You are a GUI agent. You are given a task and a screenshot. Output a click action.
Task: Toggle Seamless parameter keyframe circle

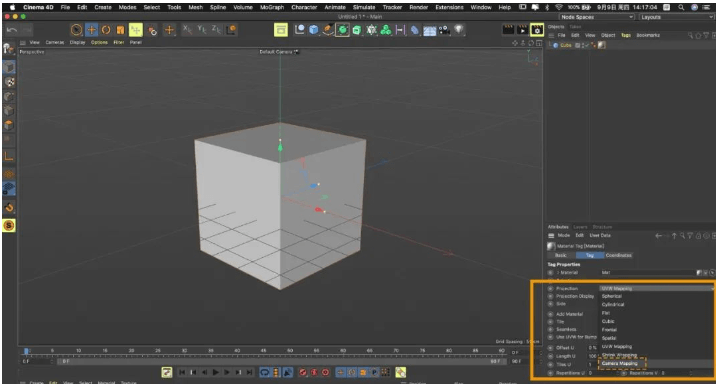point(550,329)
